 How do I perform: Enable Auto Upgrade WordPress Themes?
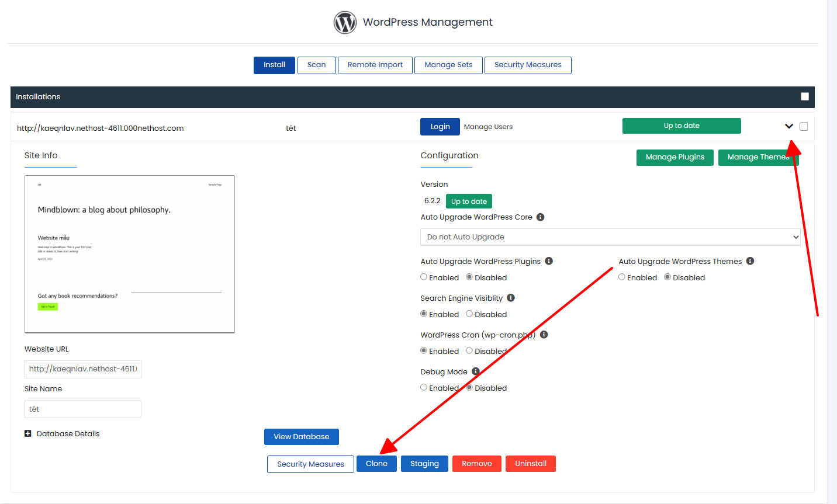click(x=622, y=277)
